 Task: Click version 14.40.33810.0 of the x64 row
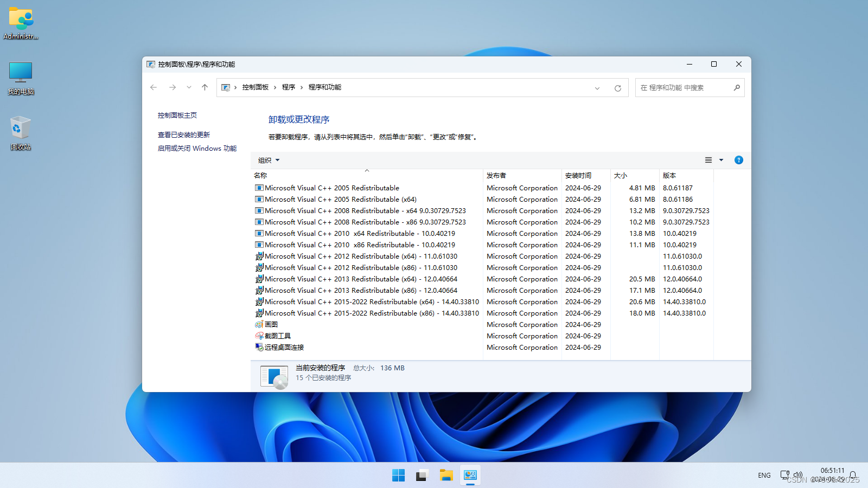(x=684, y=302)
